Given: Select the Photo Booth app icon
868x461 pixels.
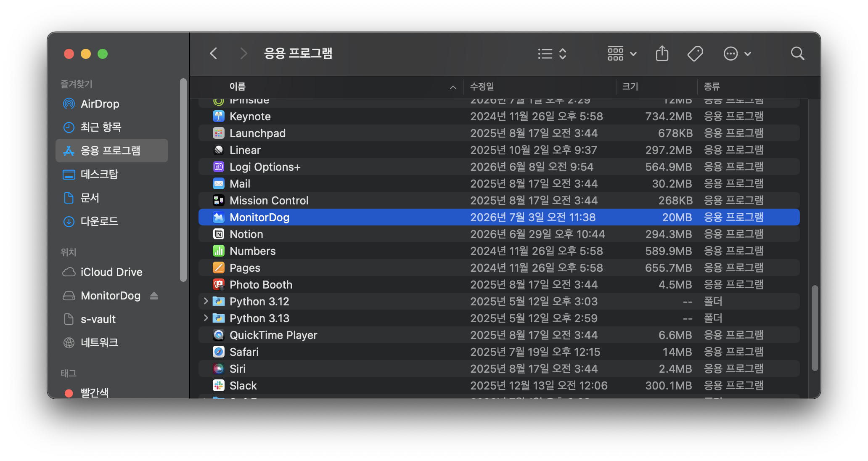Looking at the screenshot, I should pyautogui.click(x=219, y=284).
